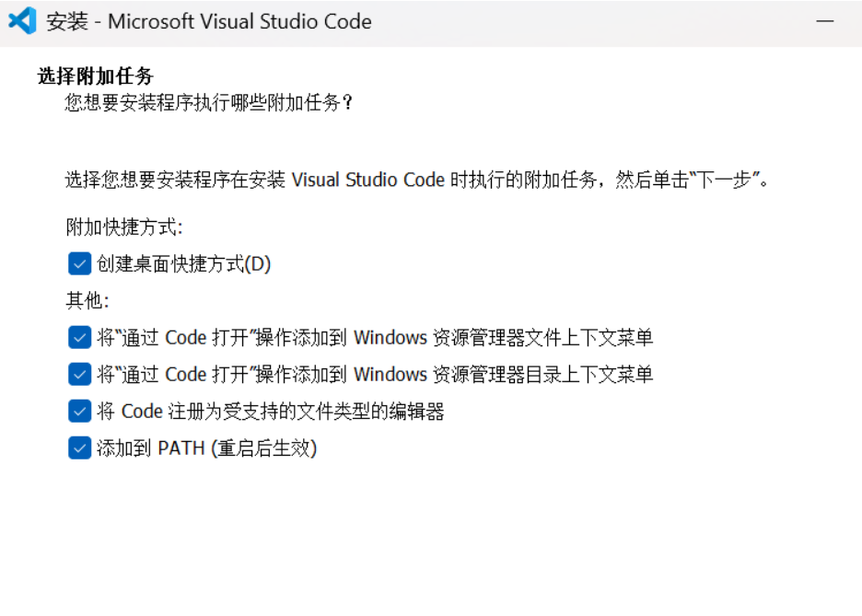
Task: Click the 选择附加任务 heading
Action: coord(95,76)
